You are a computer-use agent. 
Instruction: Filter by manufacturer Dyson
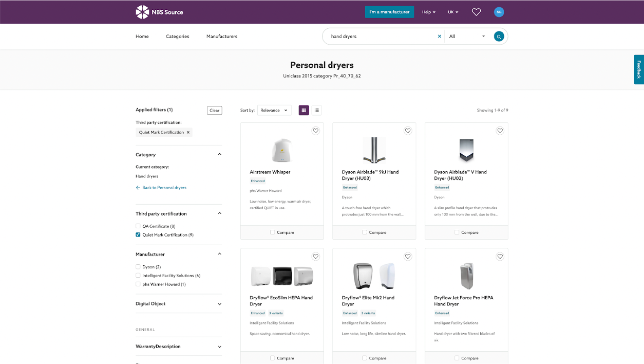138,267
